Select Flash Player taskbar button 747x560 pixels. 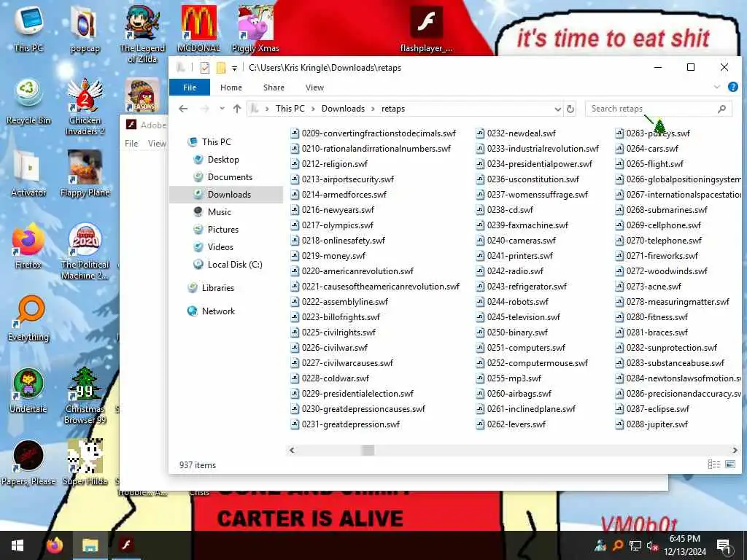(x=125, y=545)
